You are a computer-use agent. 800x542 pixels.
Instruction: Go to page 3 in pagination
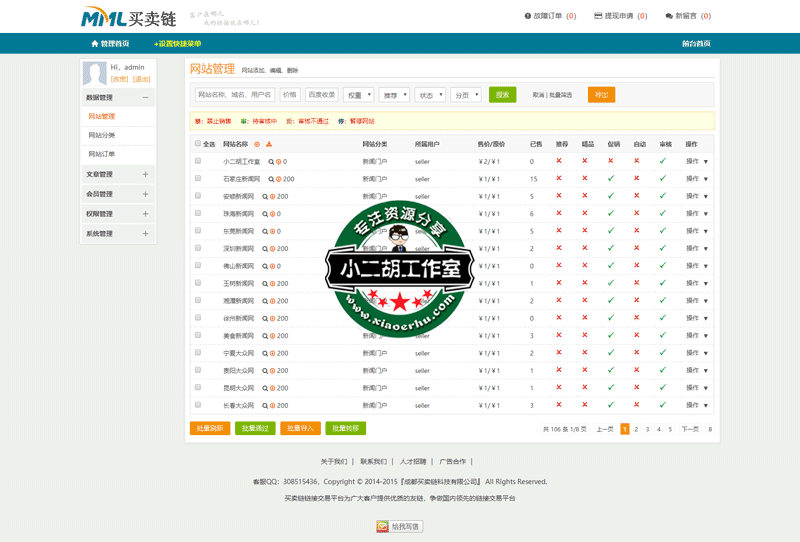[647, 429]
